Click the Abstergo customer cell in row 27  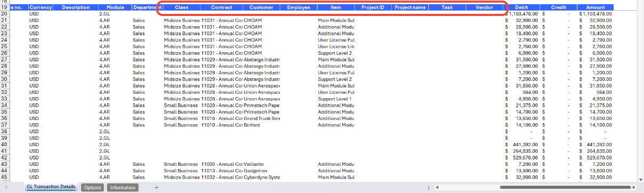coord(262,60)
